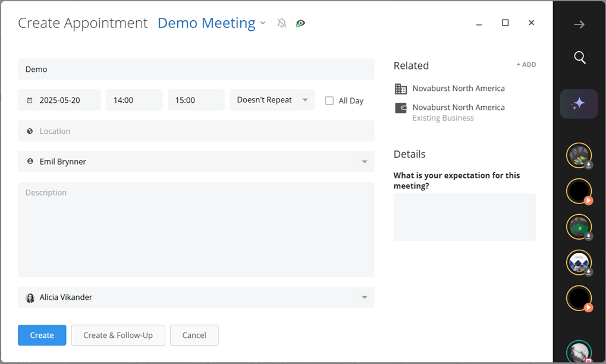Viewport: 606px width, 364px height.
Task: Click the calendar icon in date field
Action: [30, 101]
